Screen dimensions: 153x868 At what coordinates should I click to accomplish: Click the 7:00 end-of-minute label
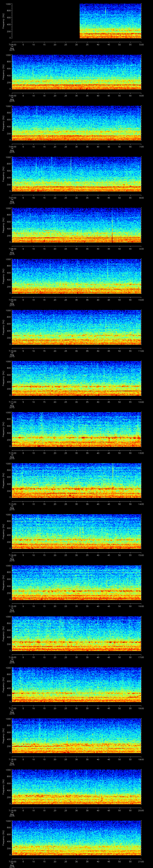coord(141,147)
